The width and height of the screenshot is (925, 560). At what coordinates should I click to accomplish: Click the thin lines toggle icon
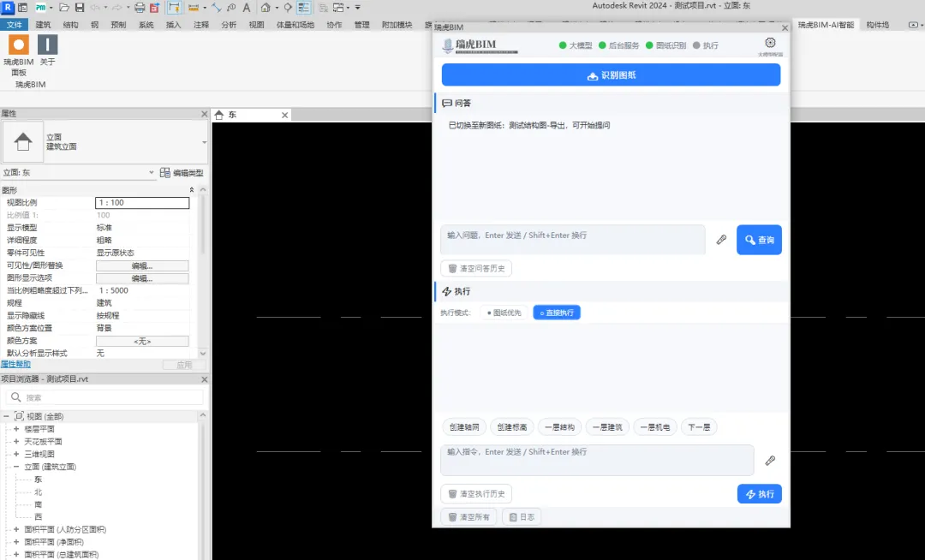[x=304, y=8]
